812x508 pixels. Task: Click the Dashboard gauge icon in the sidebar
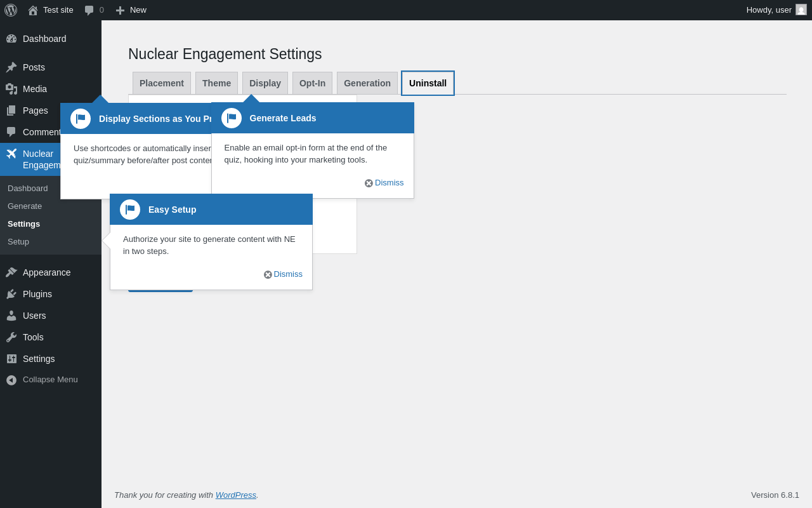pyautogui.click(x=11, y=39)
